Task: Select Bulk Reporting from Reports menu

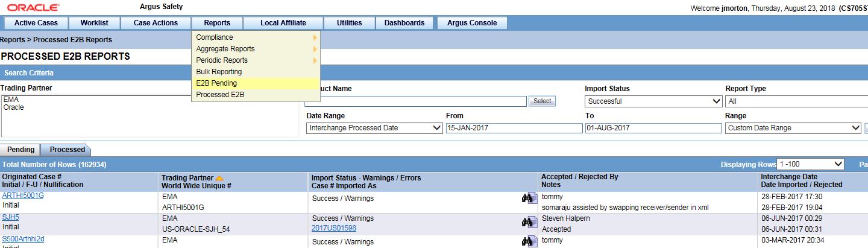Action: [x=256, y=72]
